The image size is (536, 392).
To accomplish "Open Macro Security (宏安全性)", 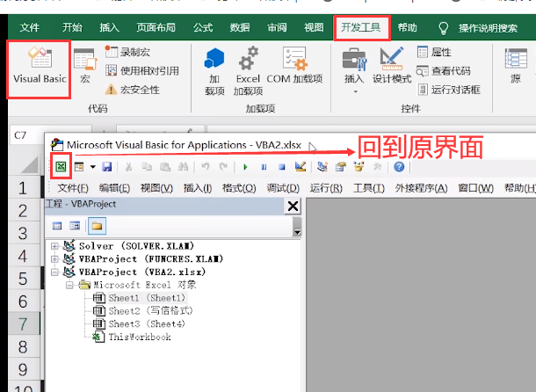I will (x=133, y=90).
